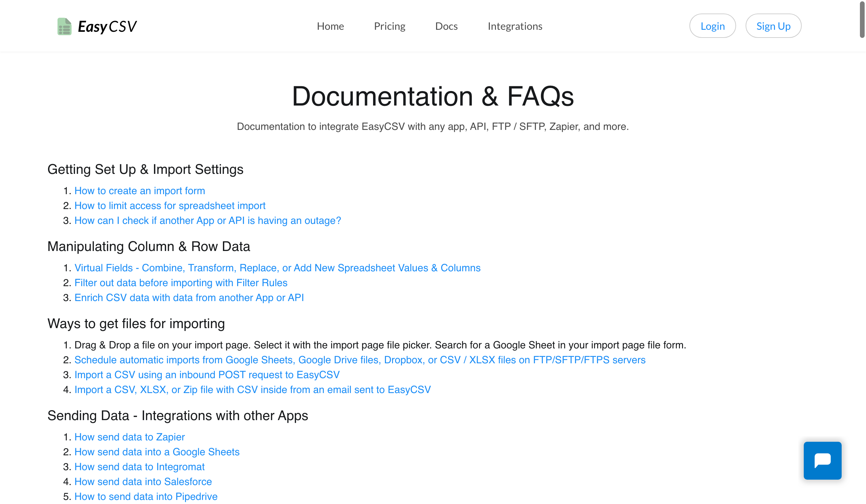Click the 'Documentation to integrate EasyCSV' subtitle text
The image size is (866, 504).
(433, 127)
